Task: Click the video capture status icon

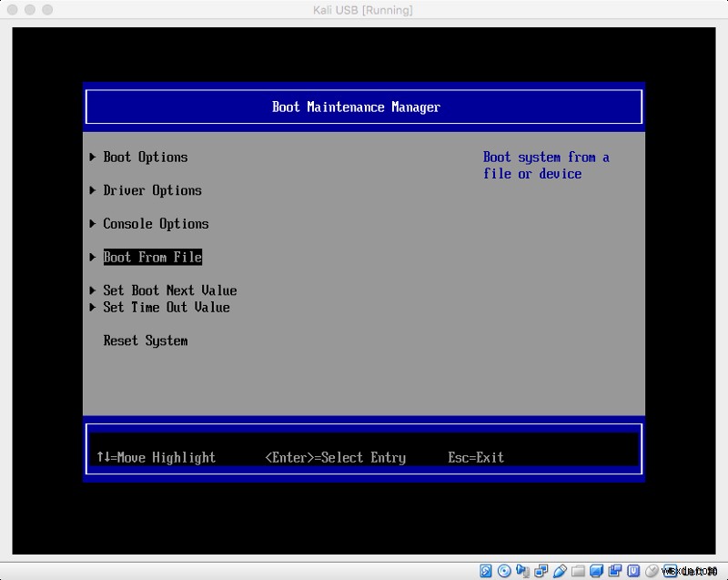Action: (615, 571)
